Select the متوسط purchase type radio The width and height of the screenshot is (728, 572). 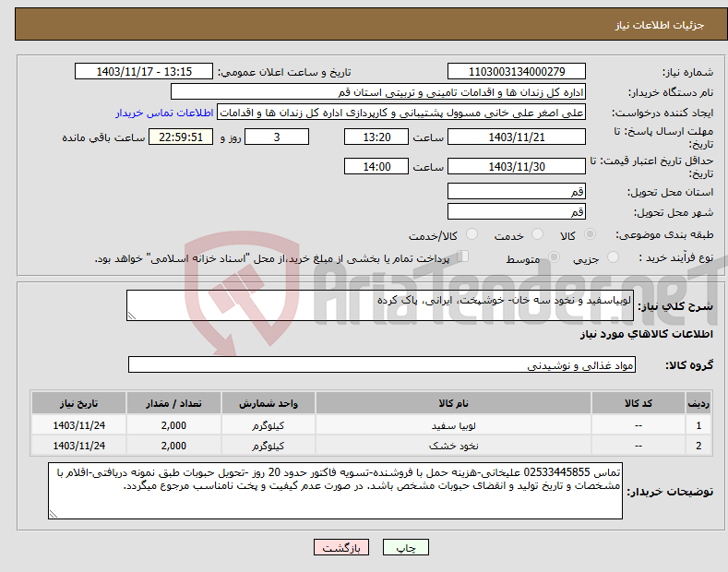tap(554, 256)
